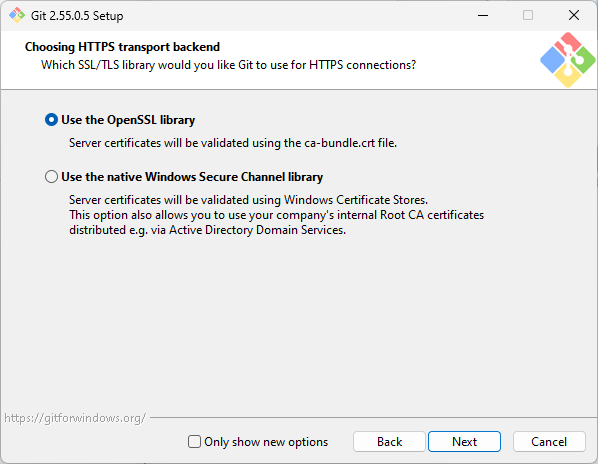
Task: Go to the previous page with Back
Action: 389,442
